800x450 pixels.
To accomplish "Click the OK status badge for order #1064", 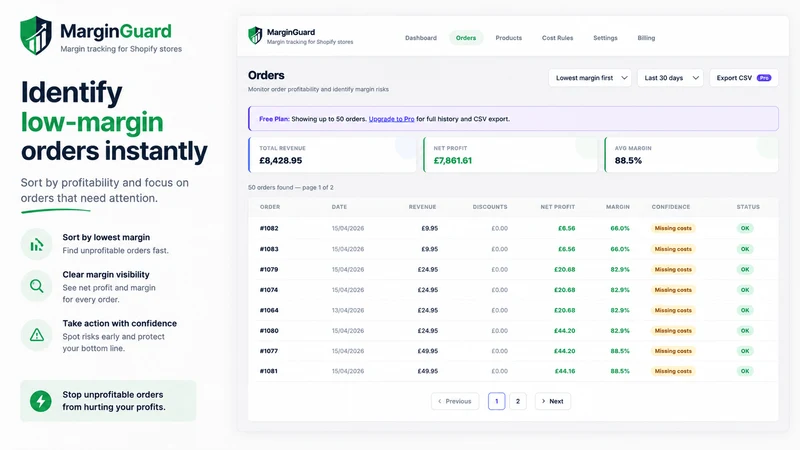I will (x=745, y=310).
